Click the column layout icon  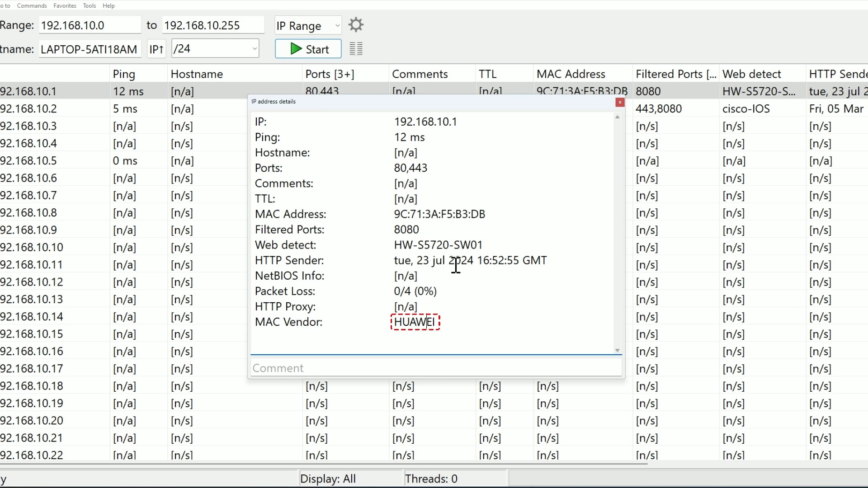[355, 49]
